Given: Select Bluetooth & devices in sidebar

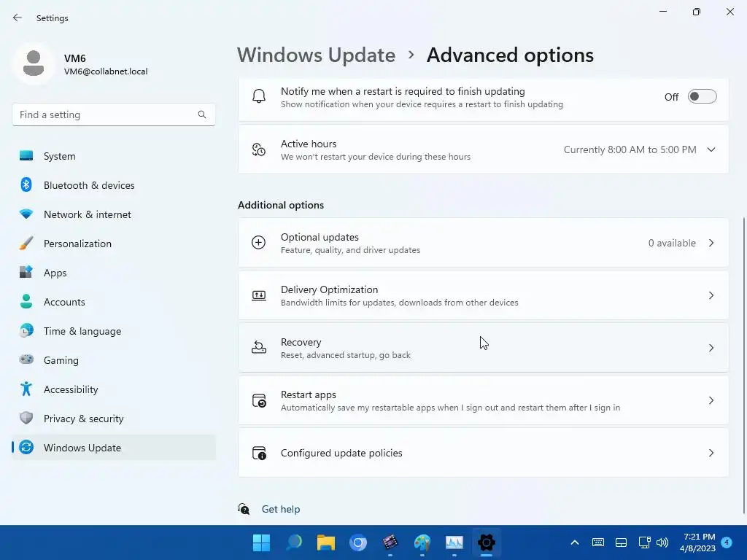Looking at the screenshot, I should [x=114, y=185].
